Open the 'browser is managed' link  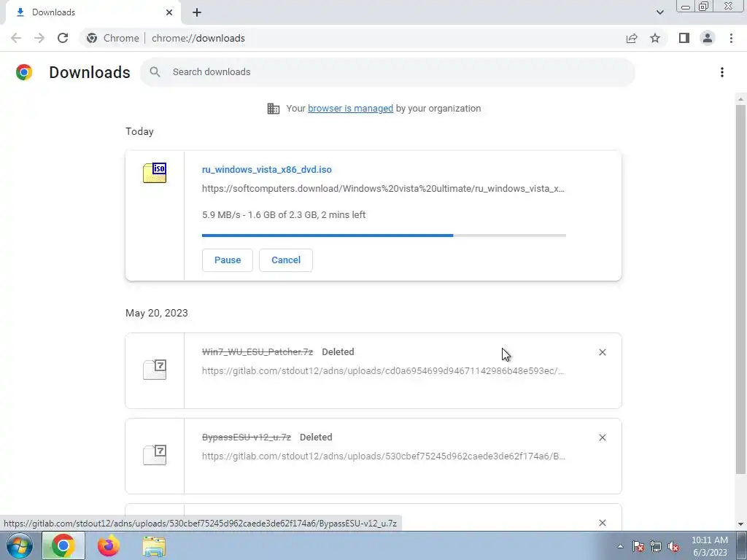(351, 108)
